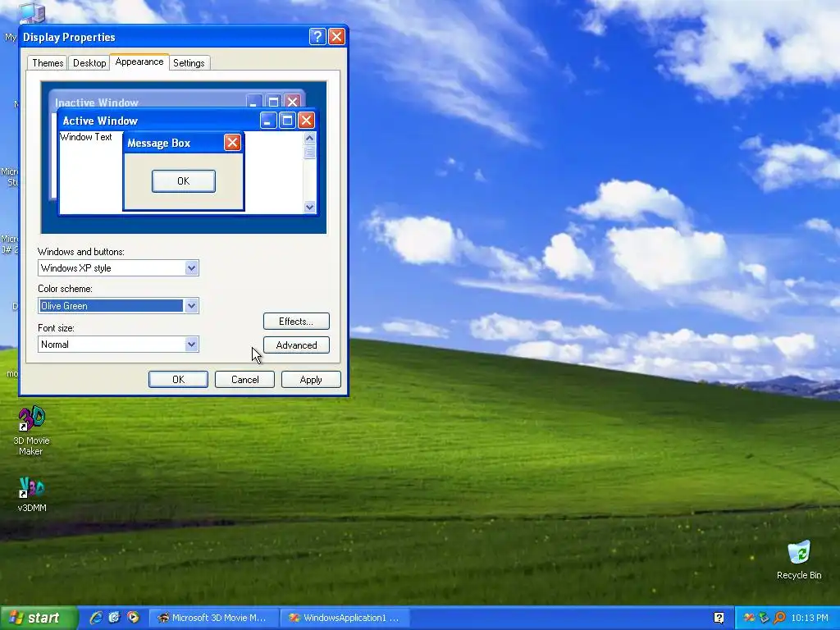Viewport: 840px width, 630px height.
Task: Apply the appearance changes
Action: coord(311,379)
